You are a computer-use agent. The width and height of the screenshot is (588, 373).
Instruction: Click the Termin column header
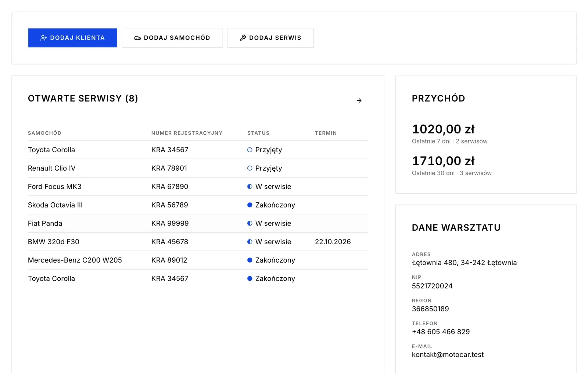pyautogui.click(x=326, y=133)
